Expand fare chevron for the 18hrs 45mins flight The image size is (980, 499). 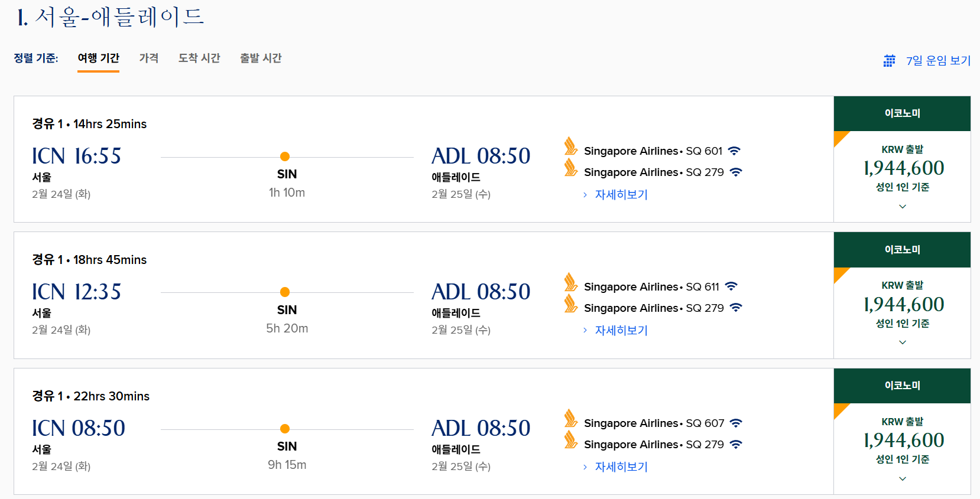[x=903, y=343]
